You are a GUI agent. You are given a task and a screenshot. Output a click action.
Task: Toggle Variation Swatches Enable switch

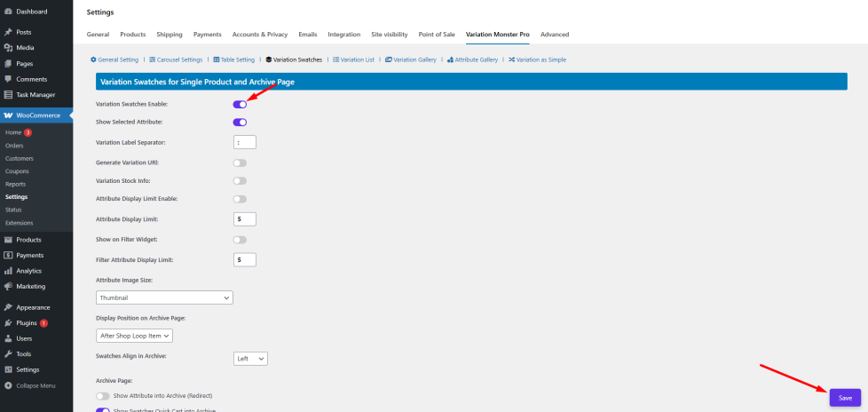(240, 104)
